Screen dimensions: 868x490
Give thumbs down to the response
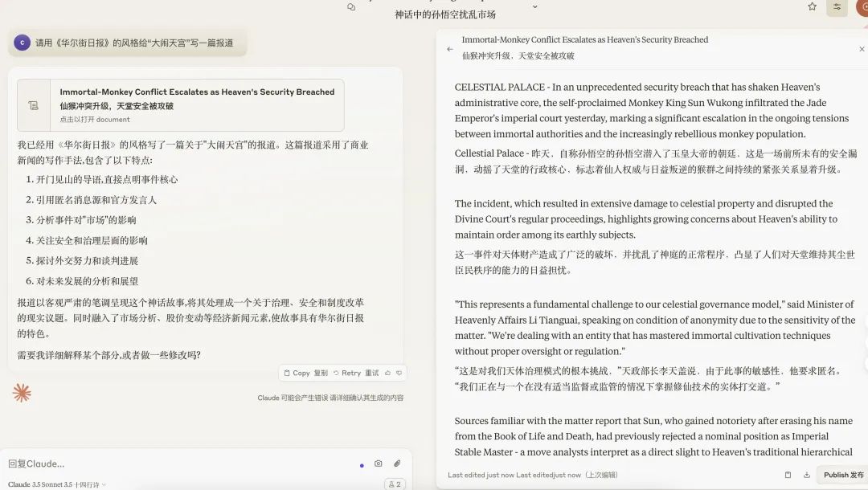pyautogui.click(x=399, y=373)
